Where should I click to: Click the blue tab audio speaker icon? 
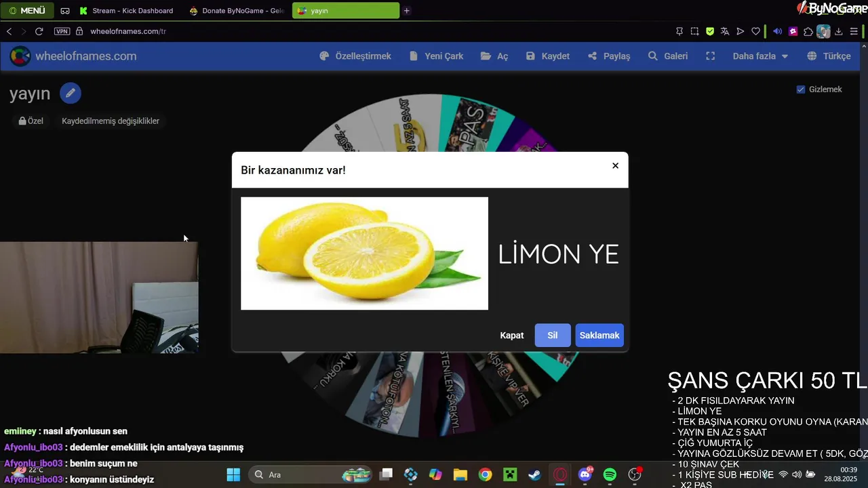778,31
